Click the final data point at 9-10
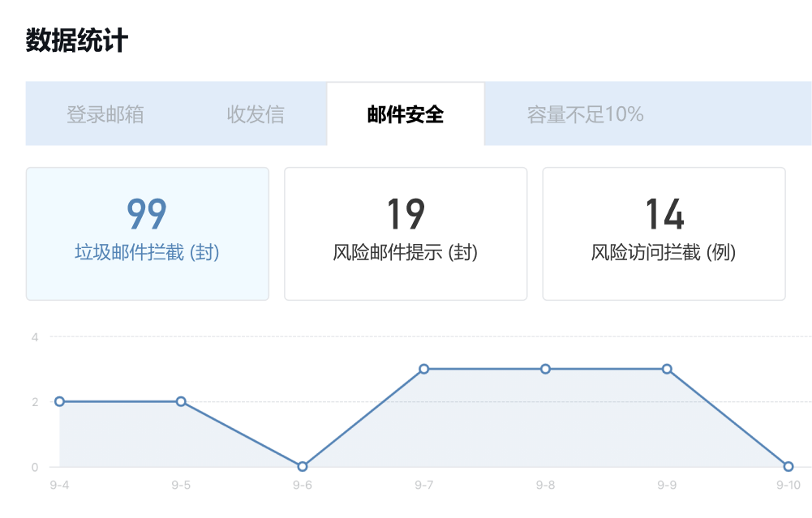This screenshot has height=518, width=812. 788,467
